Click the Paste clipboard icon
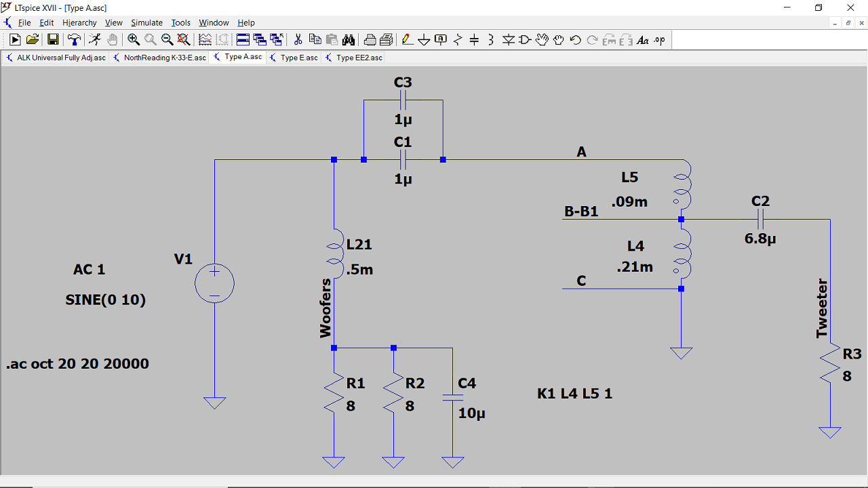The height and width of the screenshot is (488, 868). pyautogui.click(x=332, y=40)
